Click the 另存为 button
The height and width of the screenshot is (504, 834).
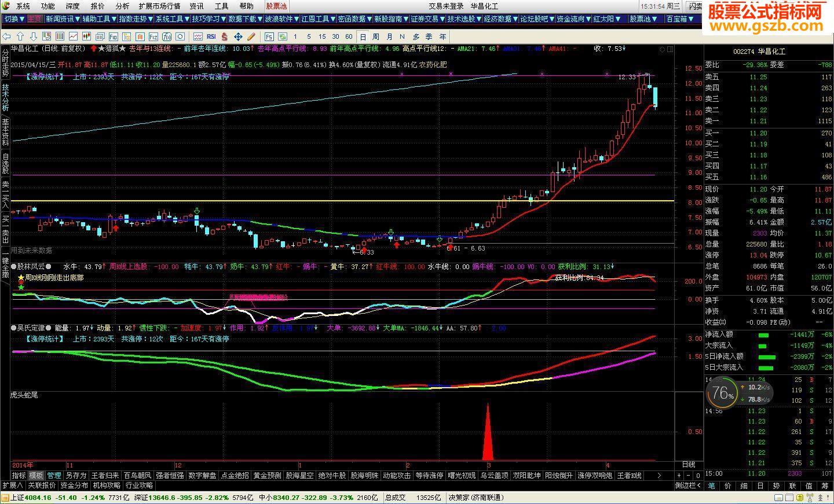[x=76, y=476]
